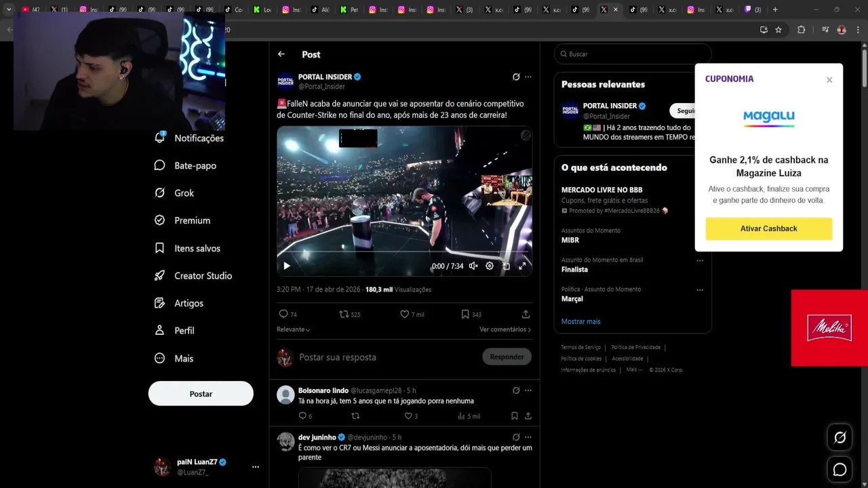Screen dimensions: 868x488
Task: Open floating chat messages button
Action: tap(840, 470)
